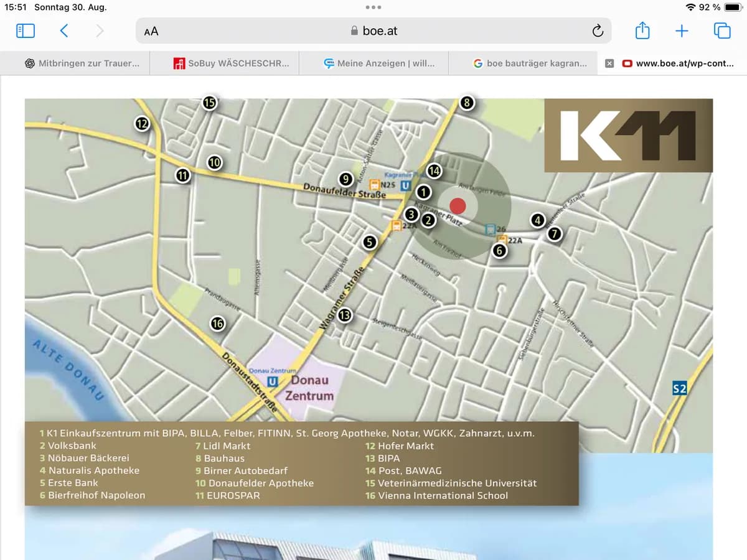Tap map marker number 7
Image resolution: width=747 pixels, height=560 pixels.
[554, 234]
